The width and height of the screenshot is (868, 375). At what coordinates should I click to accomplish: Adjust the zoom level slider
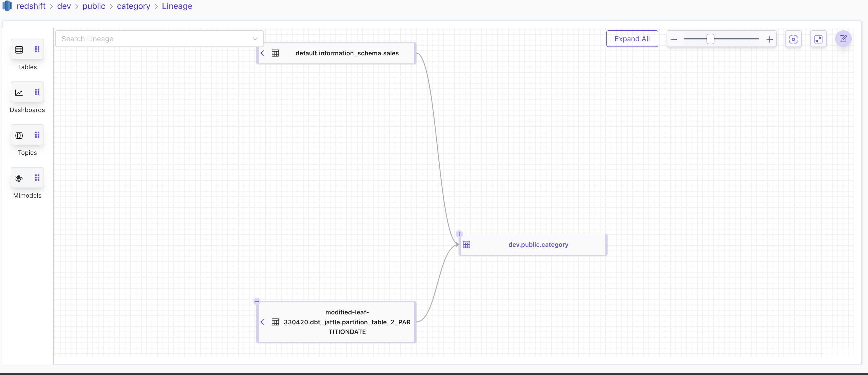(710, 39)
